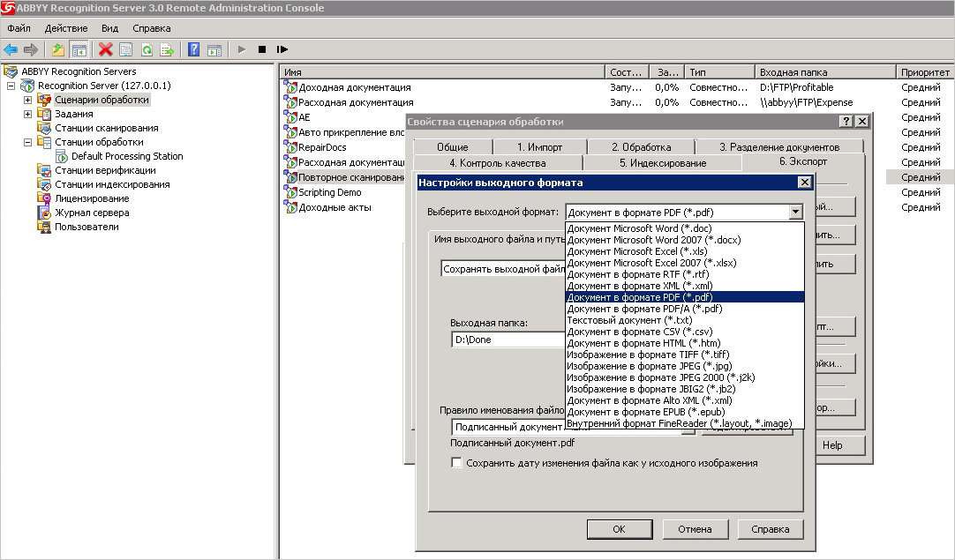Stop the workflow with the black square icon

(x=262, y=49)
